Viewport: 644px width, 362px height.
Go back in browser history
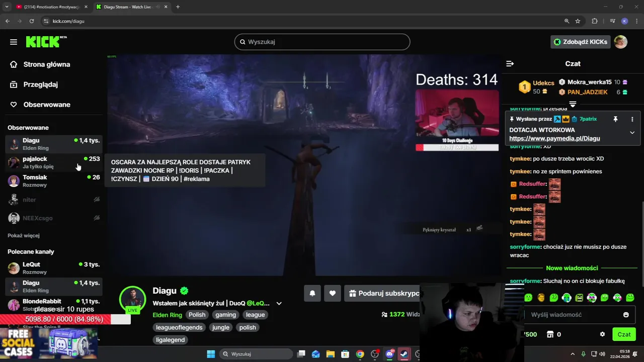tap(8, 21)
